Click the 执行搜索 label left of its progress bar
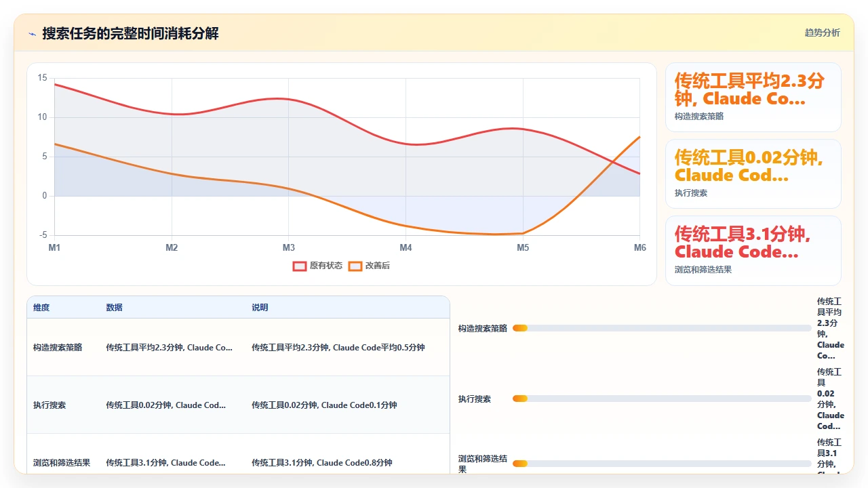Image resolution: width=868 pixels, height=488 pixels. (x=475, y=399)
